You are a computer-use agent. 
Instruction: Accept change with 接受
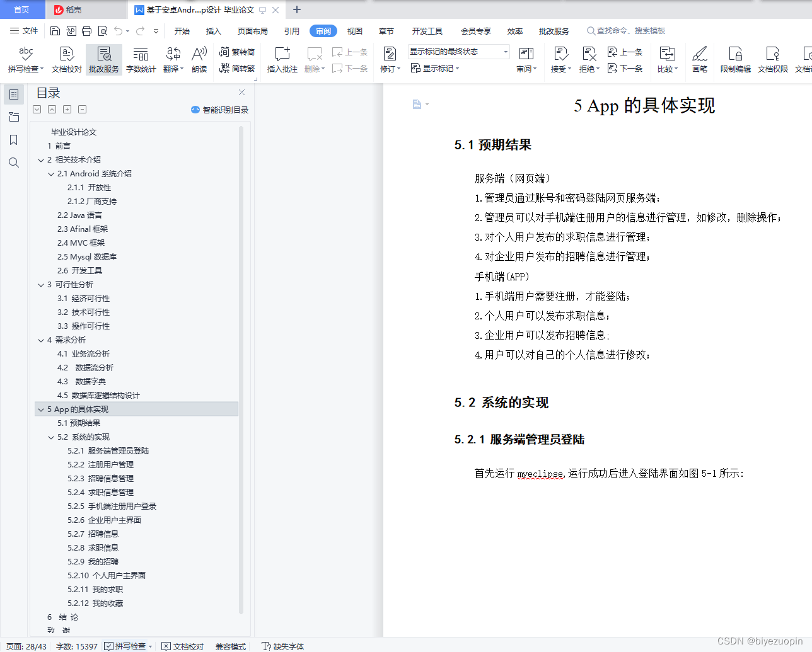pyautogui.click(x=560, y=60)
